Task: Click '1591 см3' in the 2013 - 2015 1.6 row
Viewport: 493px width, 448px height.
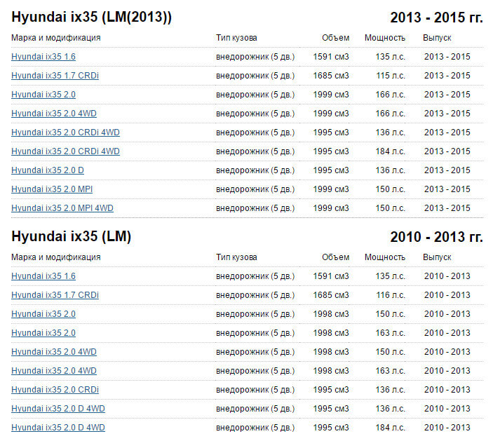Action: coord(331,57)
